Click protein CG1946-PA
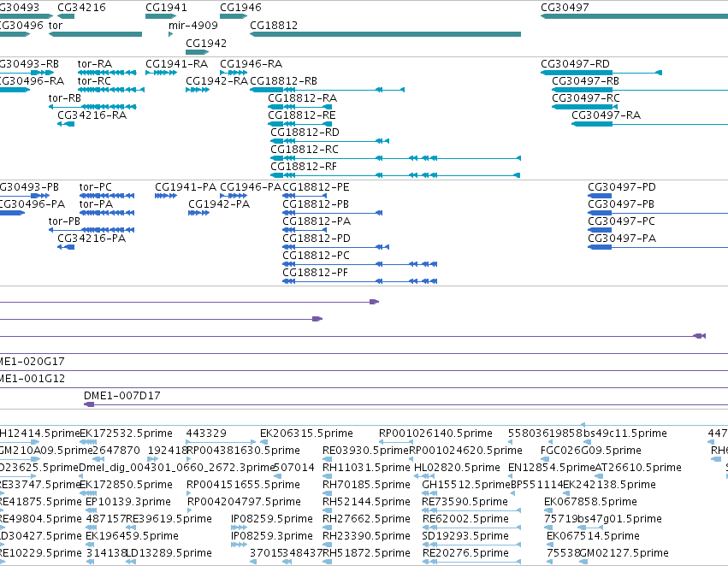Screen dimensions: 728x566 click(234, 196)
